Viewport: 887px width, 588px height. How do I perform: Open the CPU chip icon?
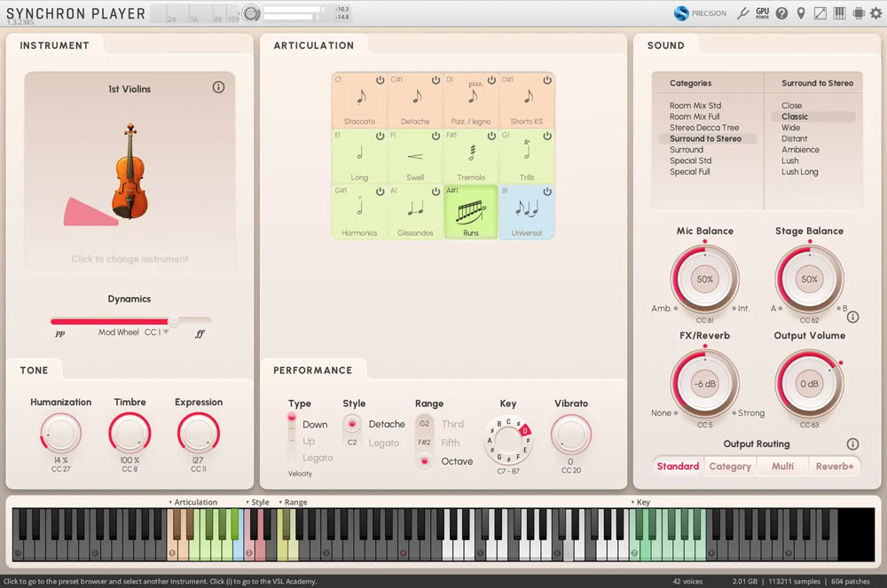[x=858, y=13]
